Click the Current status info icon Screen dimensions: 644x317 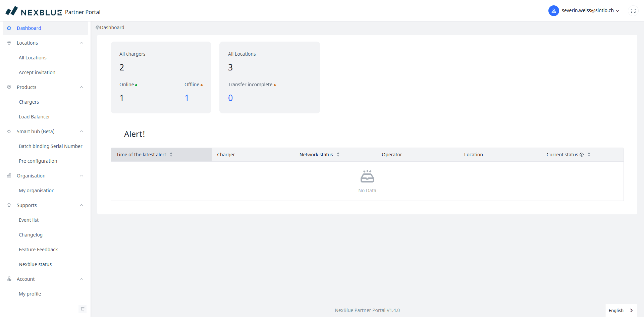(582, 155)
